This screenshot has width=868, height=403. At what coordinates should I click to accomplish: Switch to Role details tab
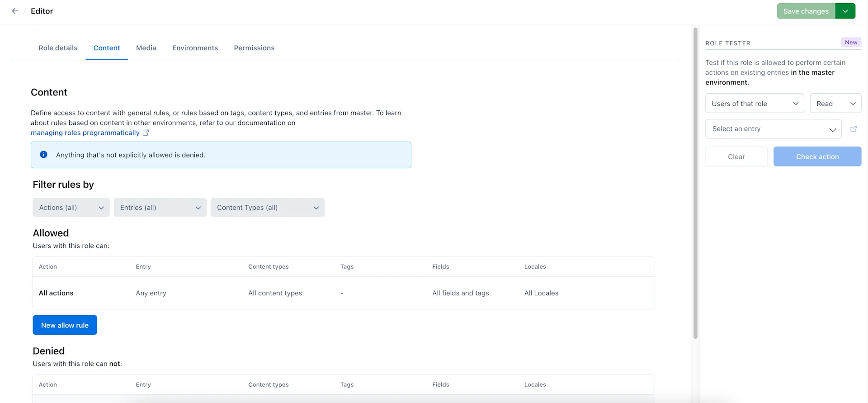(x=58, y=48)
